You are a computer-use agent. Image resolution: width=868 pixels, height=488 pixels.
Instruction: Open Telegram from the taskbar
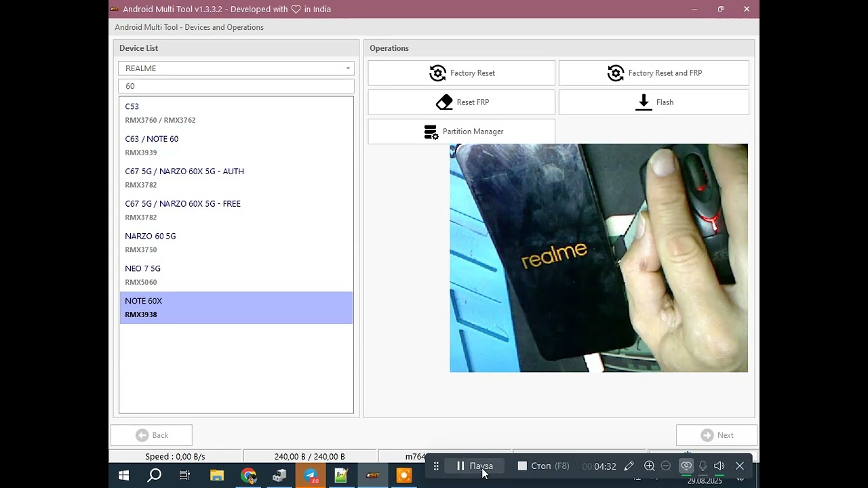[x=311, y=476]
